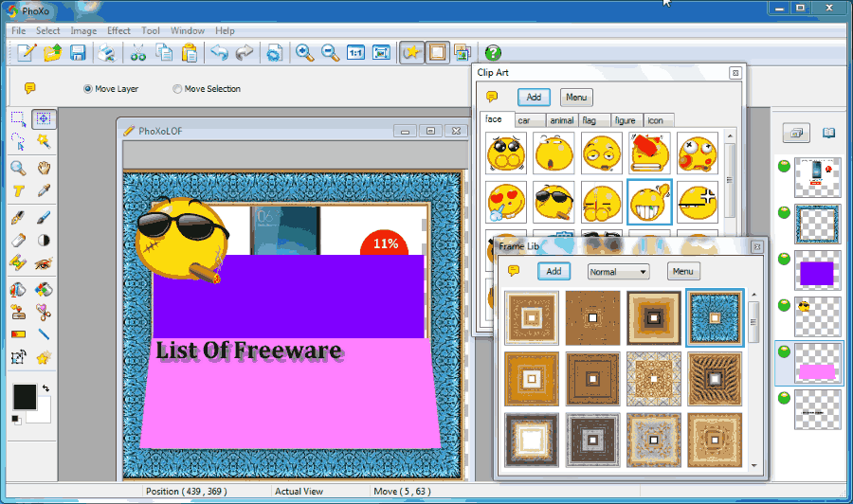Open the Image menu
853x504 pixels.
point(83,30)
